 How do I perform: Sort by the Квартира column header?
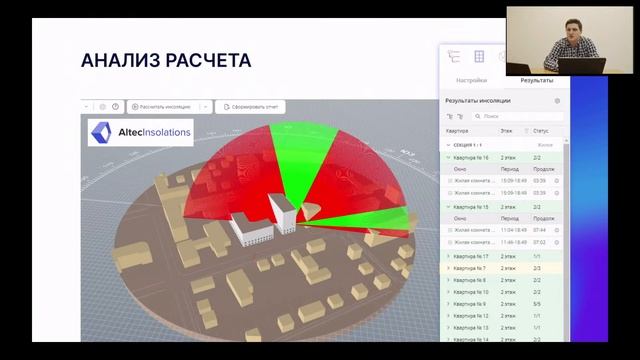457,131
